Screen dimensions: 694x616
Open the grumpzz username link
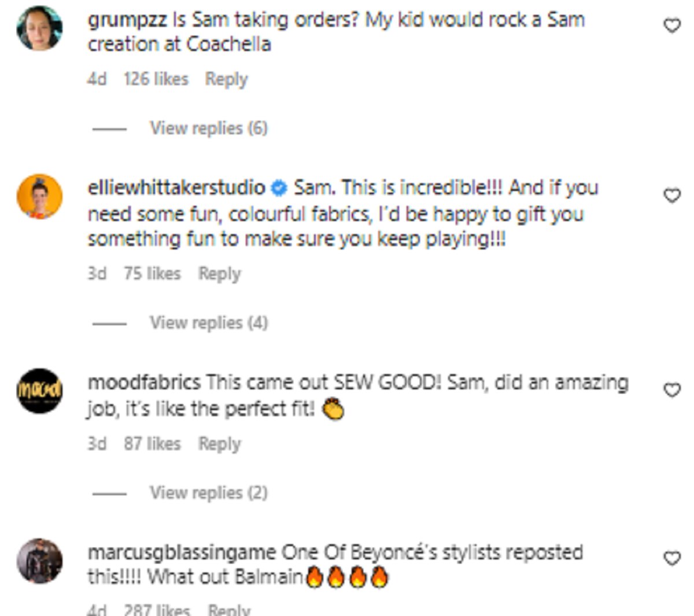point(127,20)
